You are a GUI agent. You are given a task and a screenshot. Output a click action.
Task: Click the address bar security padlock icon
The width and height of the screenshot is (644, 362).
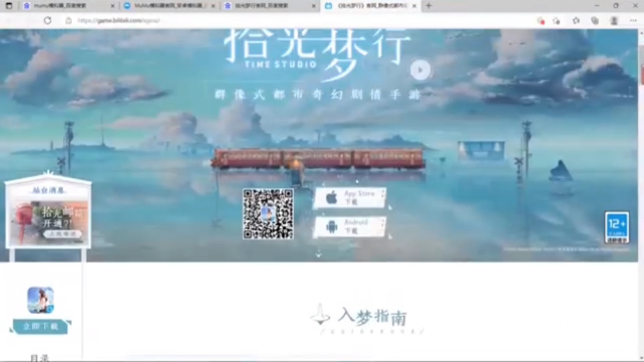point(67,19)
